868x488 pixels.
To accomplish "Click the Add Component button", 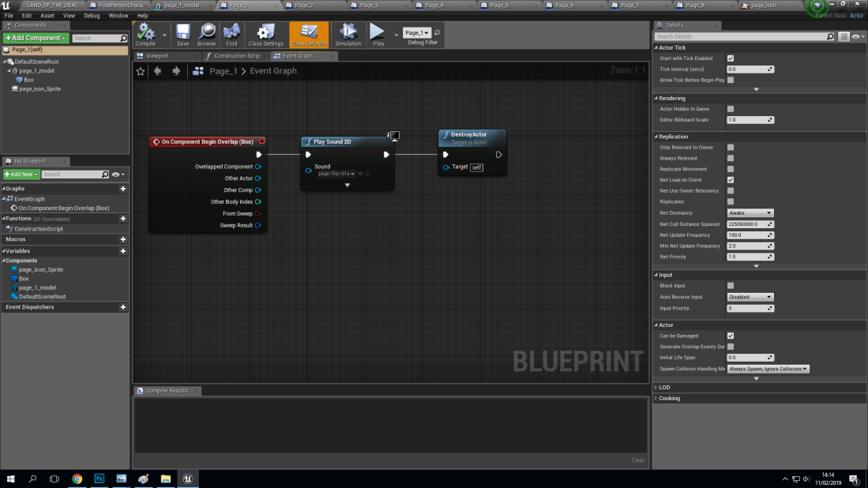I will 35,37.
